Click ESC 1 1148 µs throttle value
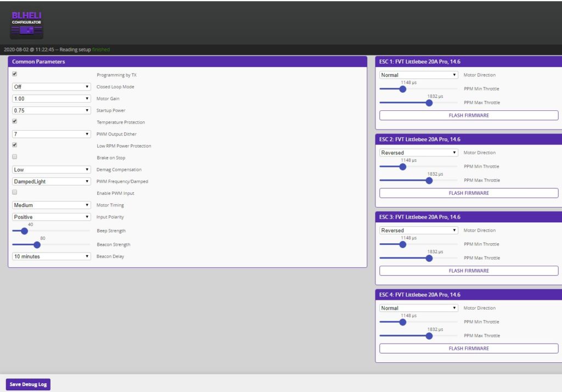 [x=408, y=82]
